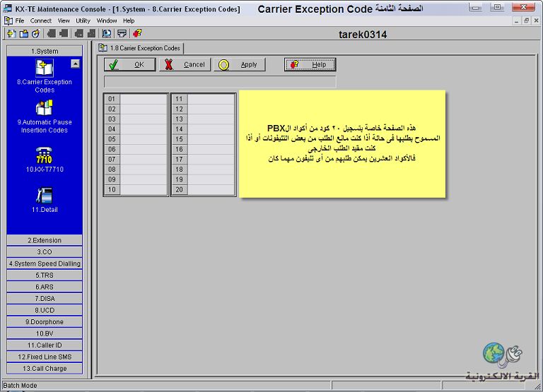
Task: Open the Connect menu
Action: (x=40, y=20)
